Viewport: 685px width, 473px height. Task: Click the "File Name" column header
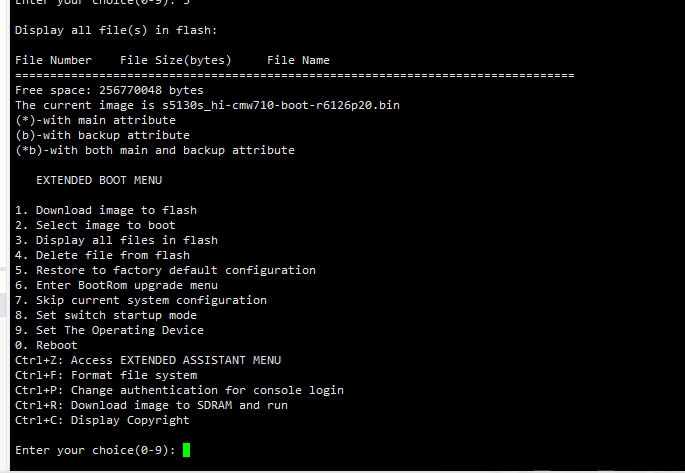pyautogui.click(x=298, y=60)
